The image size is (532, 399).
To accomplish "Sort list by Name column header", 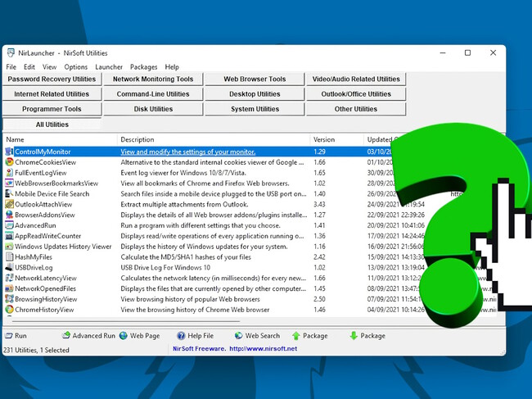I will click(x=61, y=139).
